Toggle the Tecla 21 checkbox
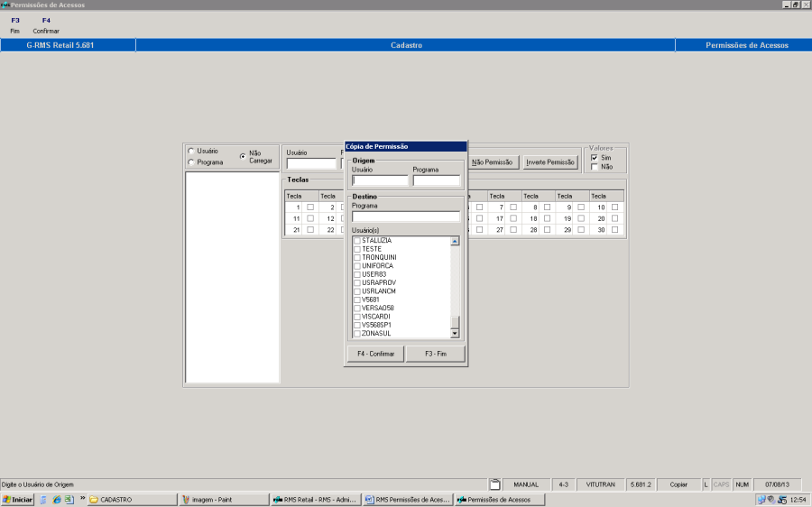This screenshot has width=812, height=507. click(310, 230)
